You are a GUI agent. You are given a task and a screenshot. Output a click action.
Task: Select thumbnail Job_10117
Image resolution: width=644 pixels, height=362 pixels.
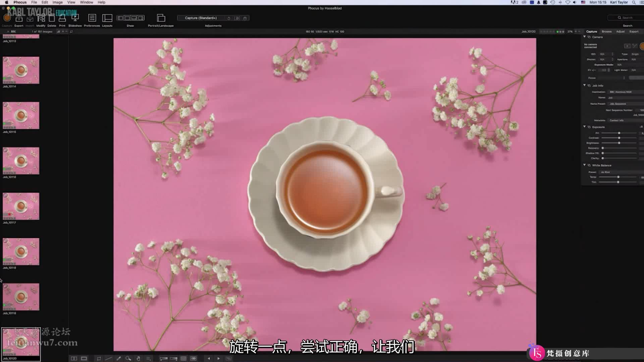pos(21,206)
